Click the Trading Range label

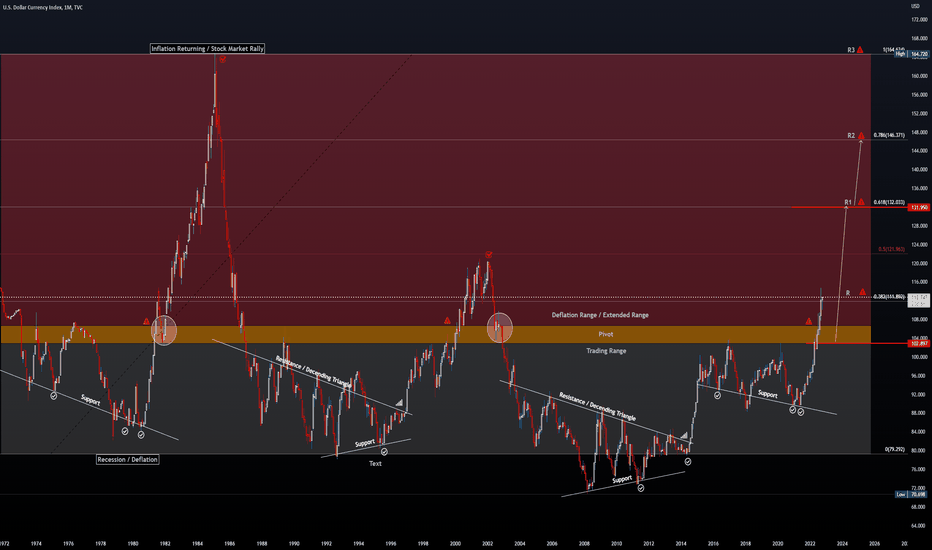click(606, 351)
